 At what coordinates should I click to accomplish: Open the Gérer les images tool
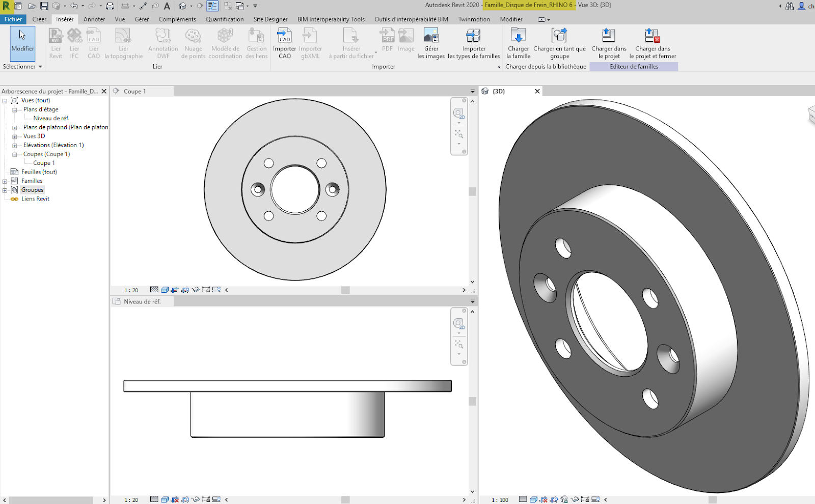pyautogui.click(x=431, y=43)
